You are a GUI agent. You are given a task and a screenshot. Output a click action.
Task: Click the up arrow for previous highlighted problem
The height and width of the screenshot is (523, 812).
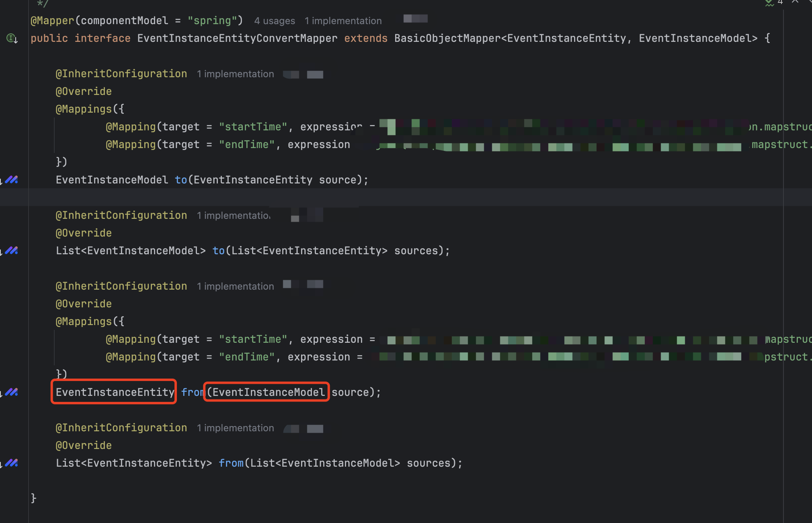[795, 2]
